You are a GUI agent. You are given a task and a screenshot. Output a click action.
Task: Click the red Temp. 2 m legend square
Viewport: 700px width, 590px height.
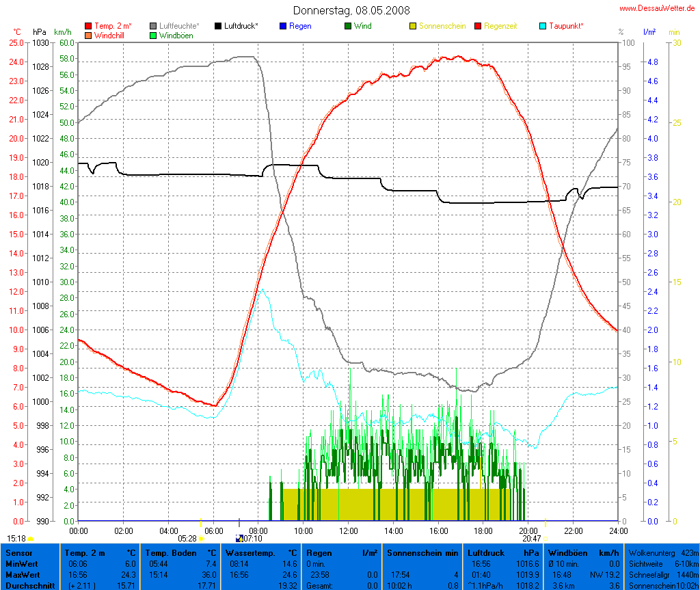[88, 26]
